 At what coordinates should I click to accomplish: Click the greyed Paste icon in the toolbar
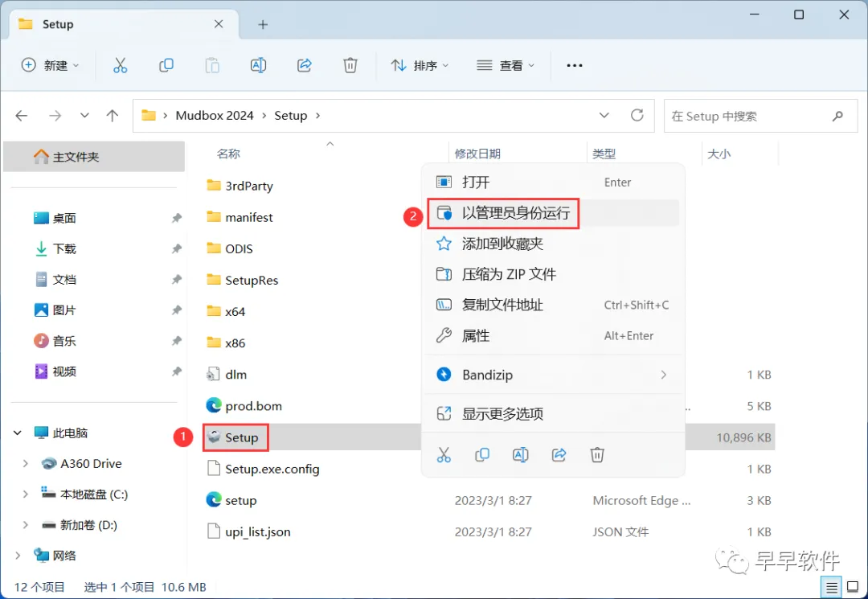click(212, 65)
